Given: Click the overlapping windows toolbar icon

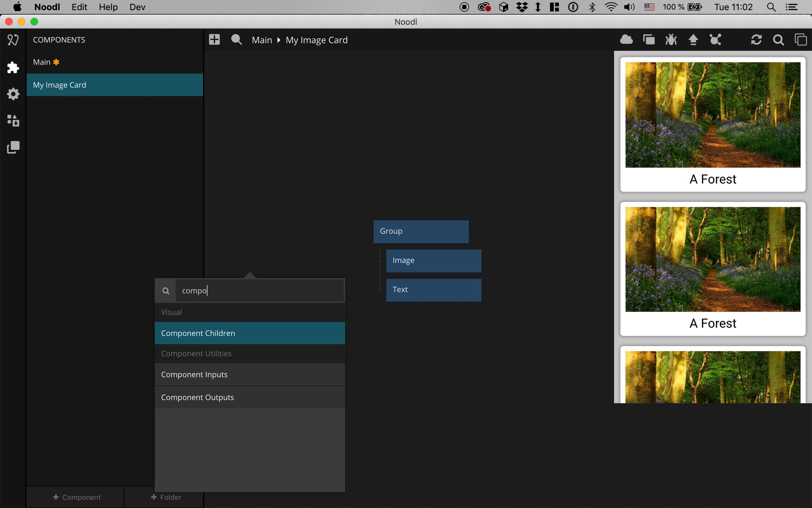Looking at the screenshot, I should (x=649, y=40).
